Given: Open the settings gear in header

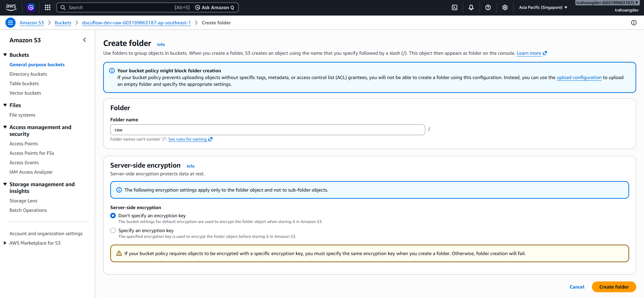Looking at the screenshot, I should pyautogui.click(x=505, y=7).
